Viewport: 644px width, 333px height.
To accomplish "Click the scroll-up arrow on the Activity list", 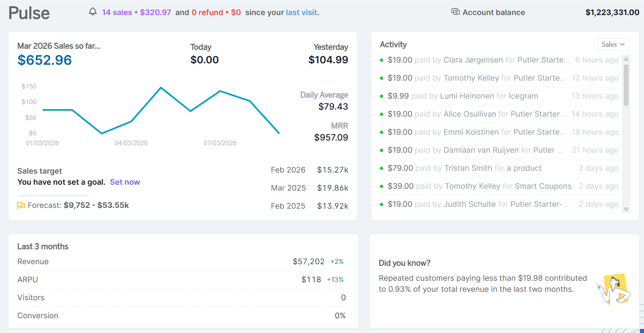I will (x=626, y=59).
